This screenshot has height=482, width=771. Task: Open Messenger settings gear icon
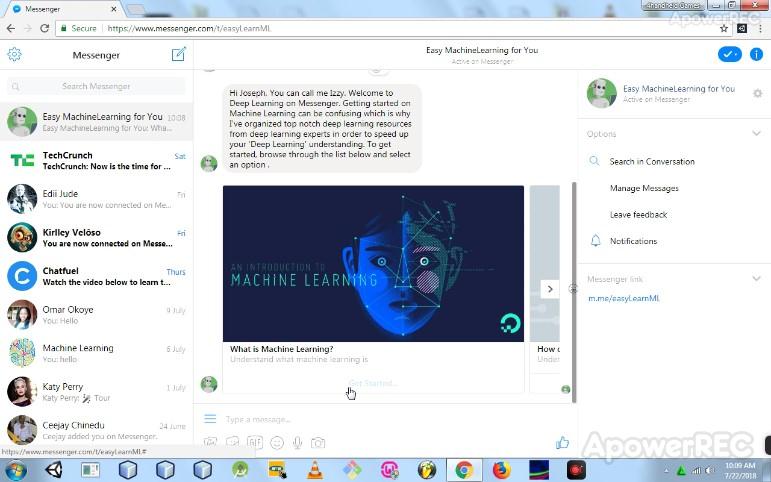[x=14, y=54]
